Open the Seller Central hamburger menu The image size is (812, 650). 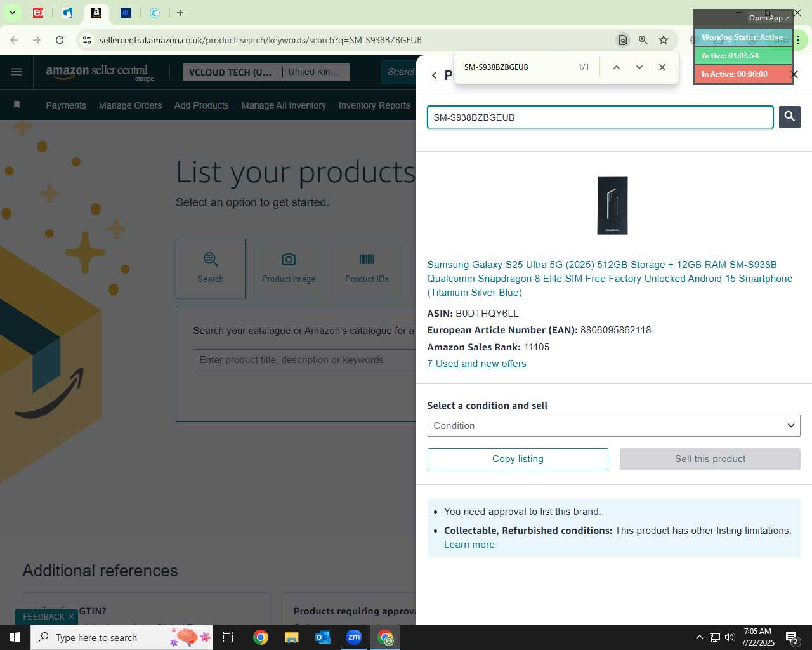pyautogui.click(x=16, y=72)
